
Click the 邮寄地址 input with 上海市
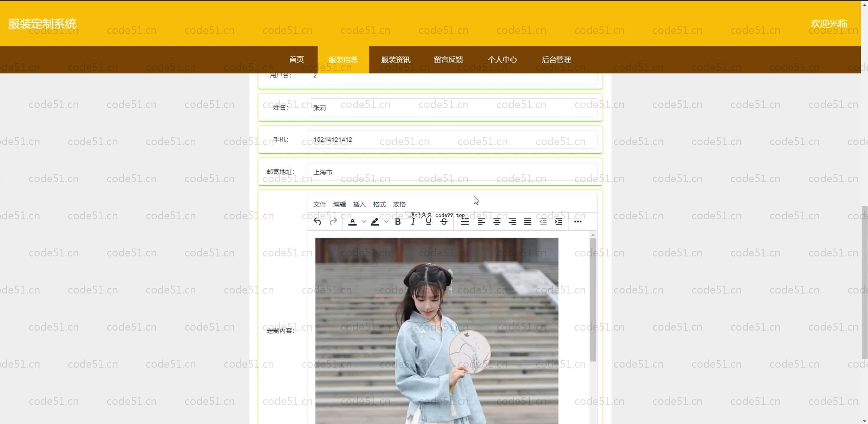tap(452, 172)
